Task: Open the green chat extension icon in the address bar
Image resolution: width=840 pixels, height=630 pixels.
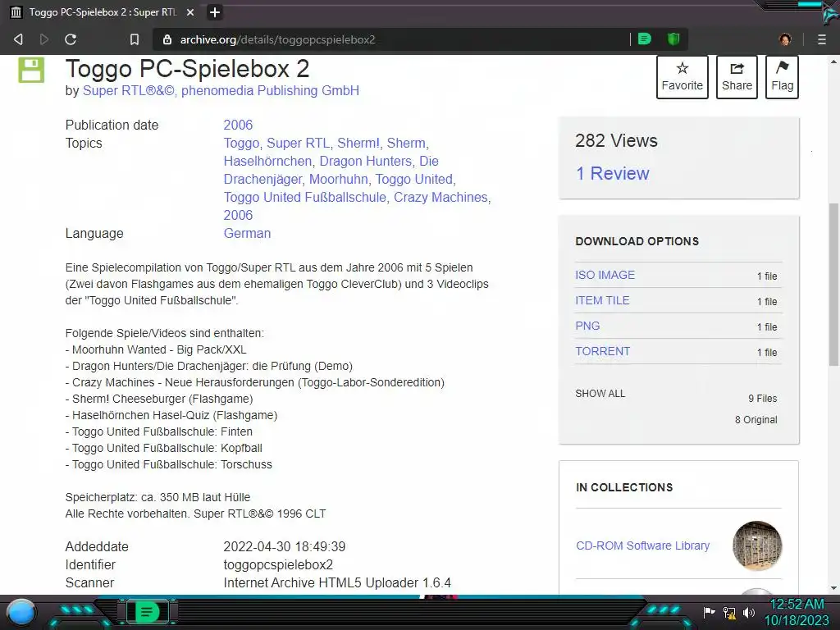Action: click(x=645, y=39)
